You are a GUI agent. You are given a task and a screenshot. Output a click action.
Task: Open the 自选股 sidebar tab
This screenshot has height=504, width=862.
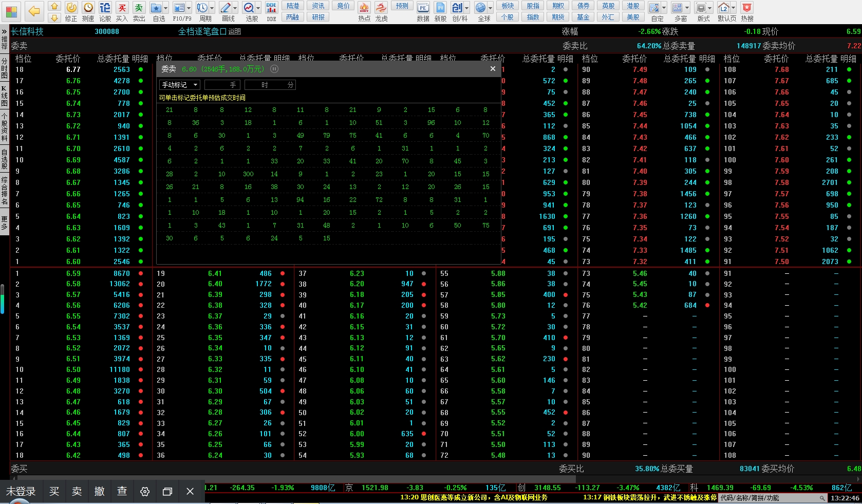(5, 159)
